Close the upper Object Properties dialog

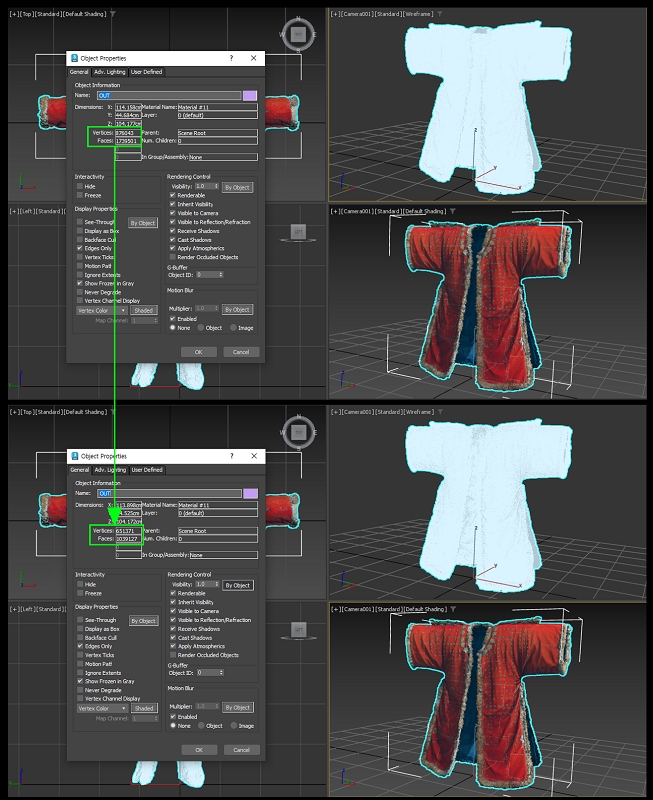pos(254,58)
